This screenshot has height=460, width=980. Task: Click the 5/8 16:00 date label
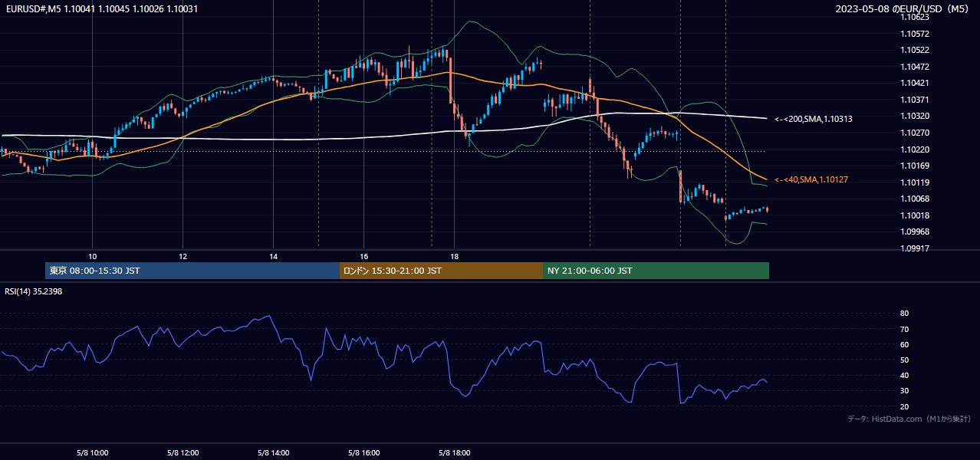[x=363, y=453]
